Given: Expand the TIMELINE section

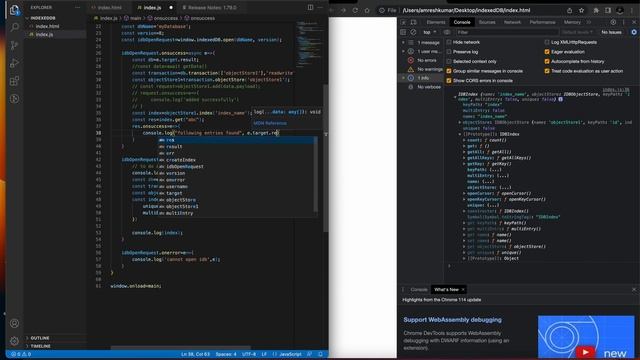Looking at the screenshot, I should [x=40, y=346].
